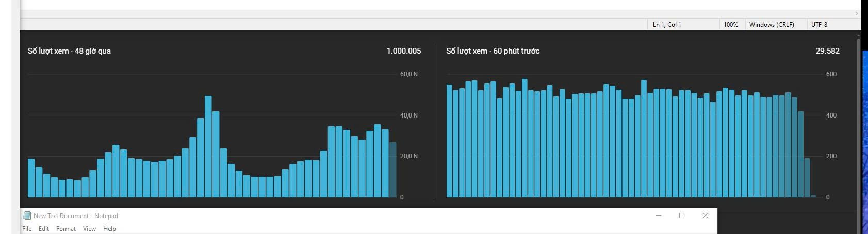Click the 'Số lượt xem · 60 phút trước' heading
This screenshot has height=234, width=868.
493,51
